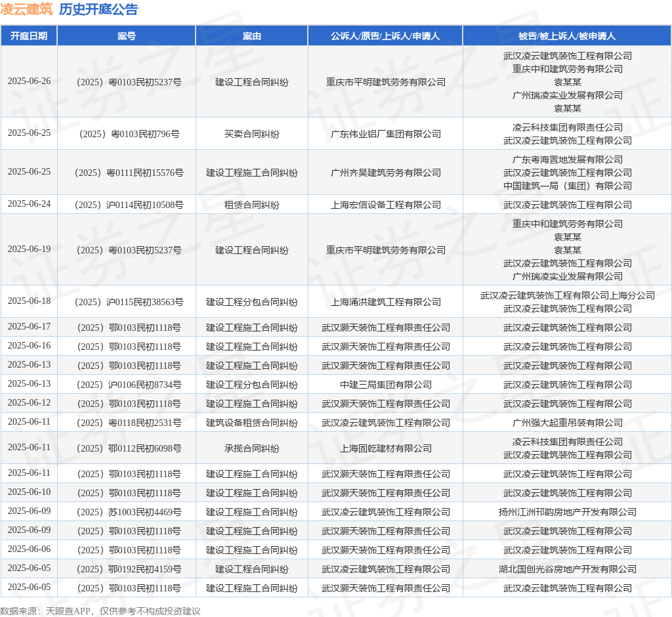This screenshot has height=617, width=672.
Task: Select the date cell '2025-06-24'
Action: 29,203
